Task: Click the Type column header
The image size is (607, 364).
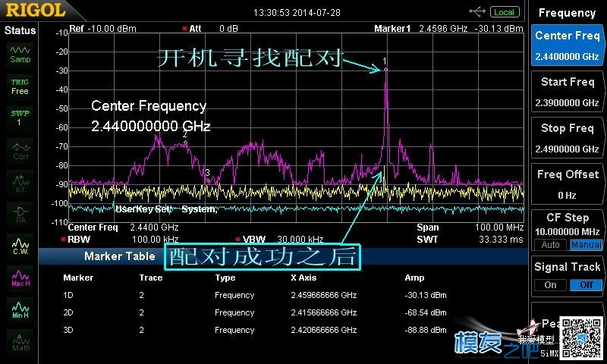Action: coord(225,278)
